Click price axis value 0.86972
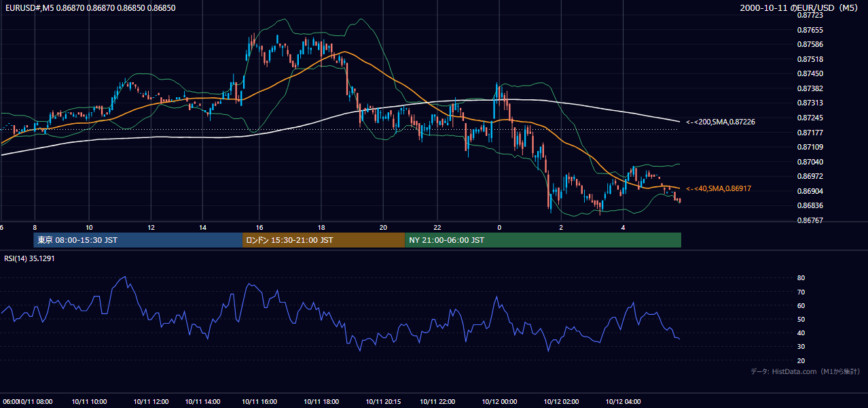868x408 pixels. point(810,176)
